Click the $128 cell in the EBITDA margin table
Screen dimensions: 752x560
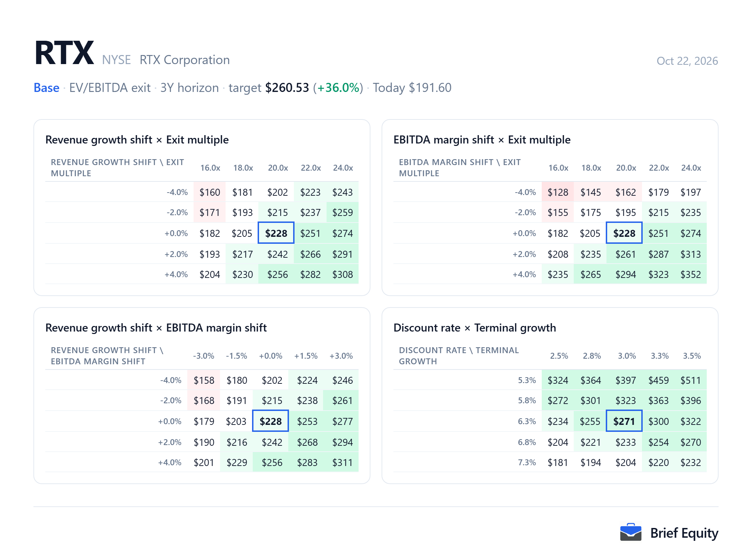pyautogui.click(x=558, y=192)
